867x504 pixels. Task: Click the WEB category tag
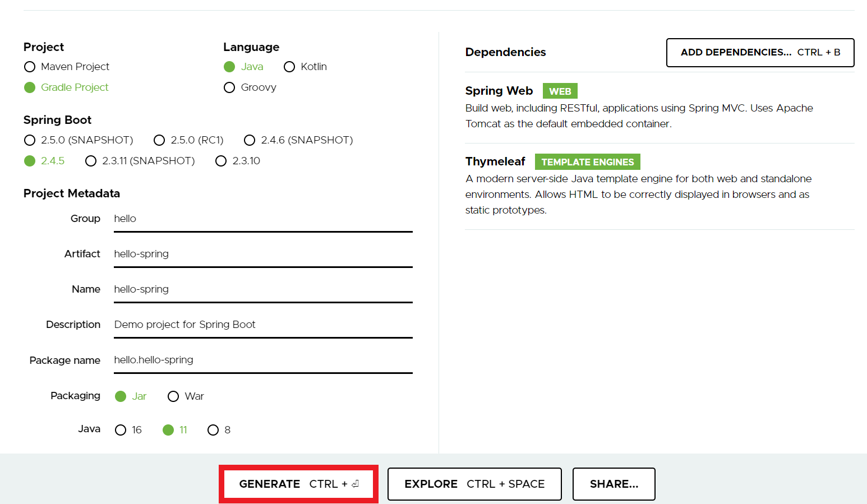pyautogui.click(x=560, y=91)
